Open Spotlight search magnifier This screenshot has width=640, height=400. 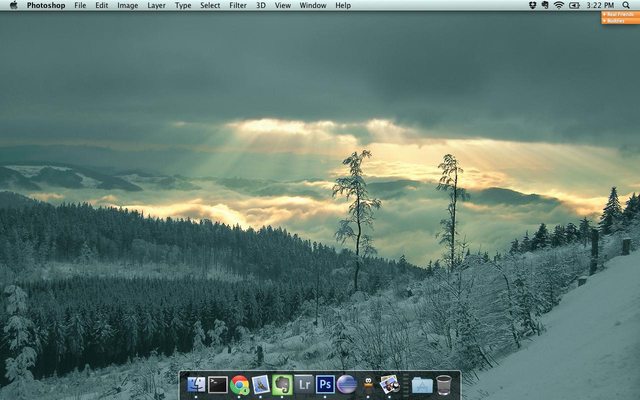[x=626, y=5]
